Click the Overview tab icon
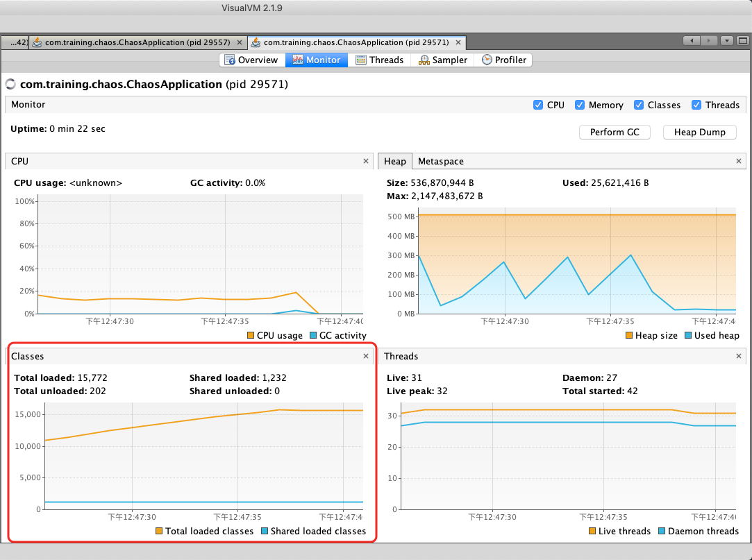Screen dimensions: 752x560 click(230, 60)
